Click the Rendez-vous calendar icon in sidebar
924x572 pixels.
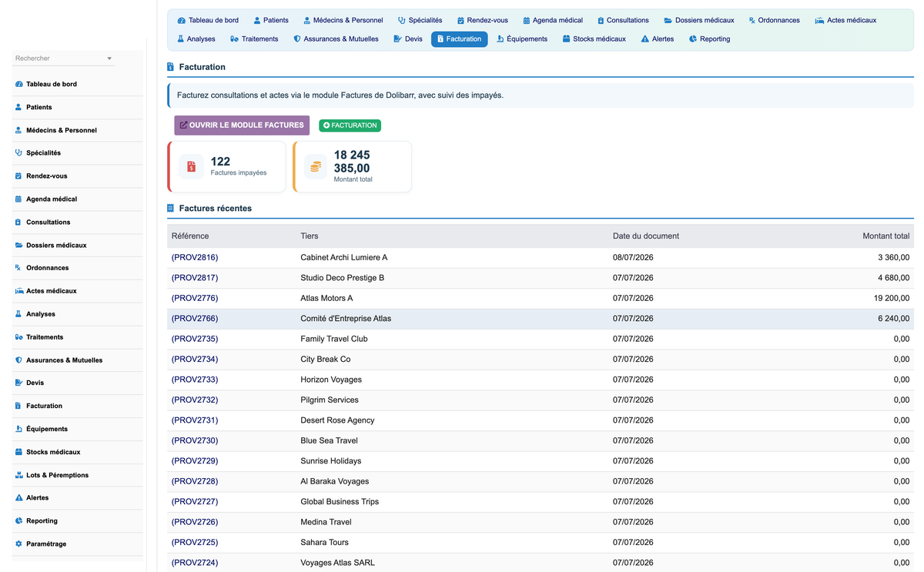(x=18, y=176)
